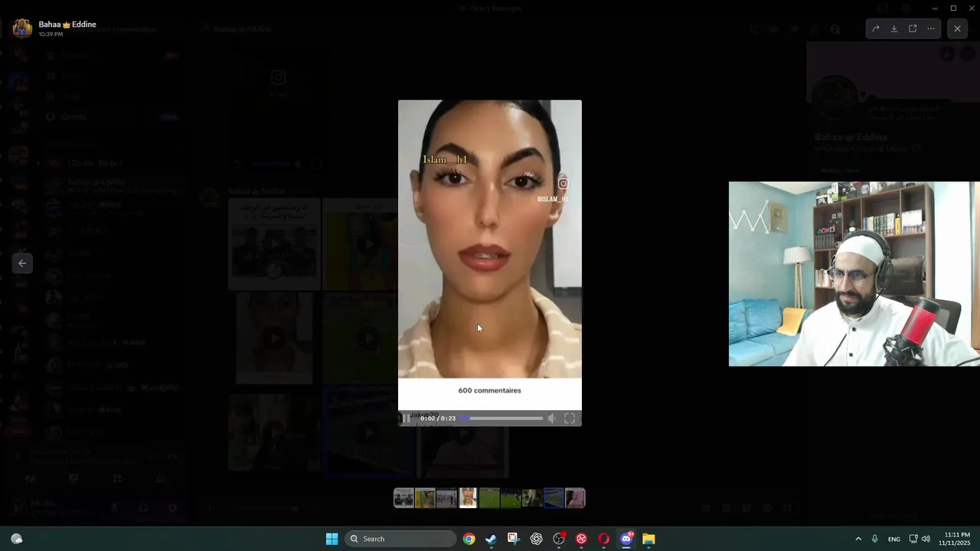Image resolution: width=980 pixels, height=551 pixels.
Task: Close the media viewer with X
Action: (957, 29)
